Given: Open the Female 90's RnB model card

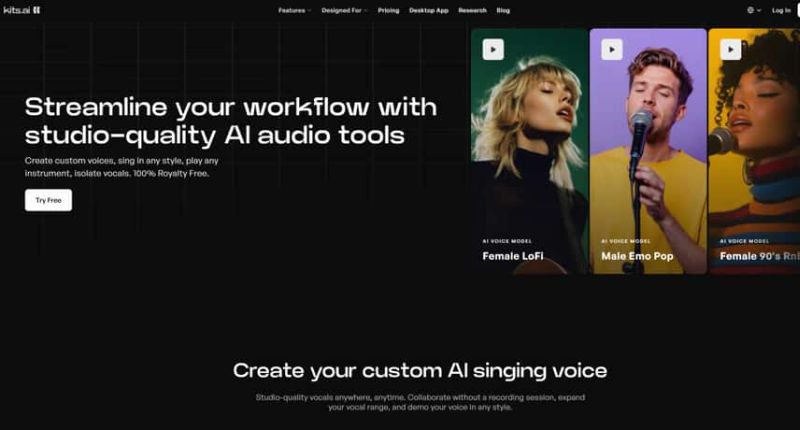Looking at the screenshot, I should pos(754,151).
